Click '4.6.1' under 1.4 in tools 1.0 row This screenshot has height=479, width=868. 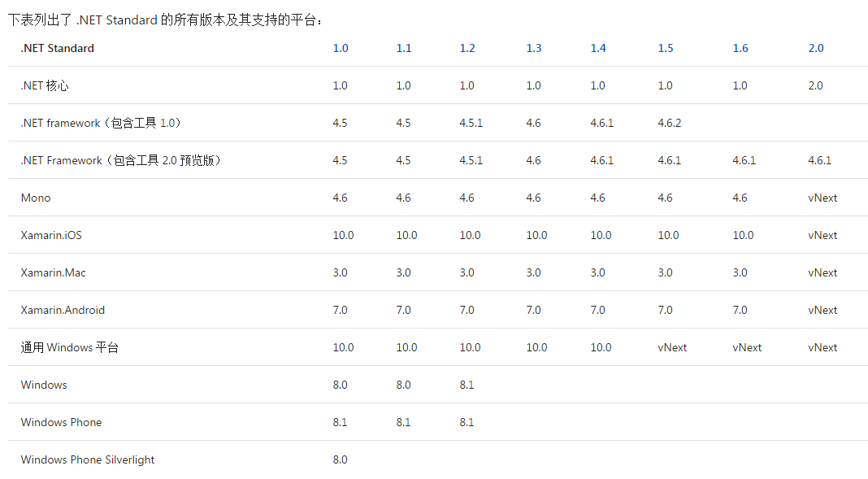[x=601, y=123]
